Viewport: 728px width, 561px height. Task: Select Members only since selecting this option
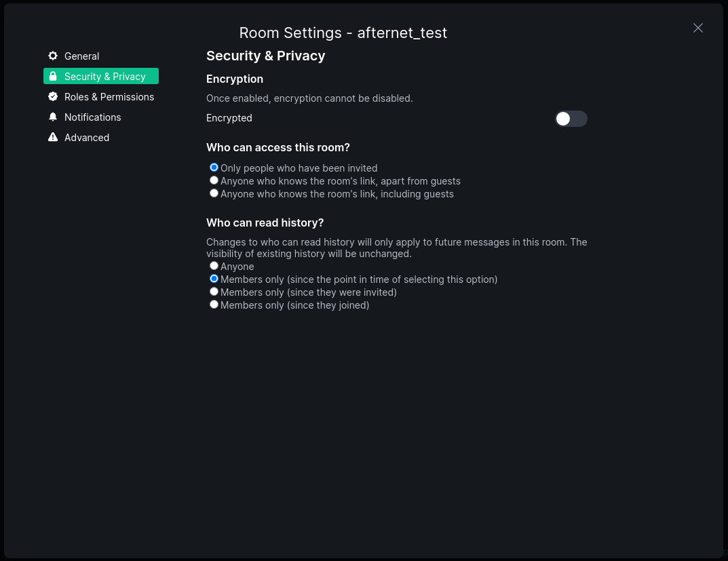[214, 279]
